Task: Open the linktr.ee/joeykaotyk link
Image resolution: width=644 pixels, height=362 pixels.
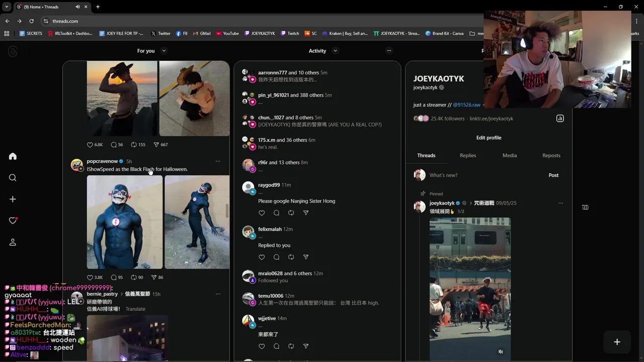Action: 492,119
